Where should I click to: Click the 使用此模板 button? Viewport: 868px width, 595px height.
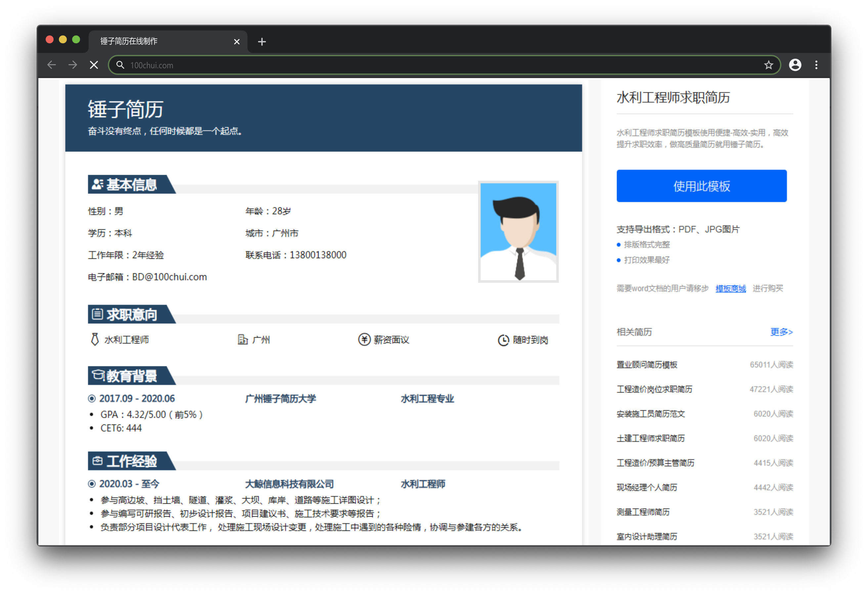701,186
